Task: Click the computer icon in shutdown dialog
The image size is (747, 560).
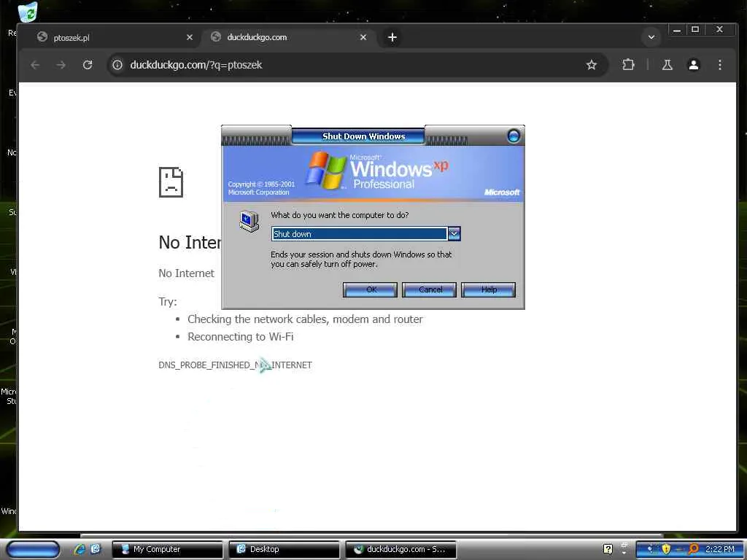Action: (x=249, y=222)
